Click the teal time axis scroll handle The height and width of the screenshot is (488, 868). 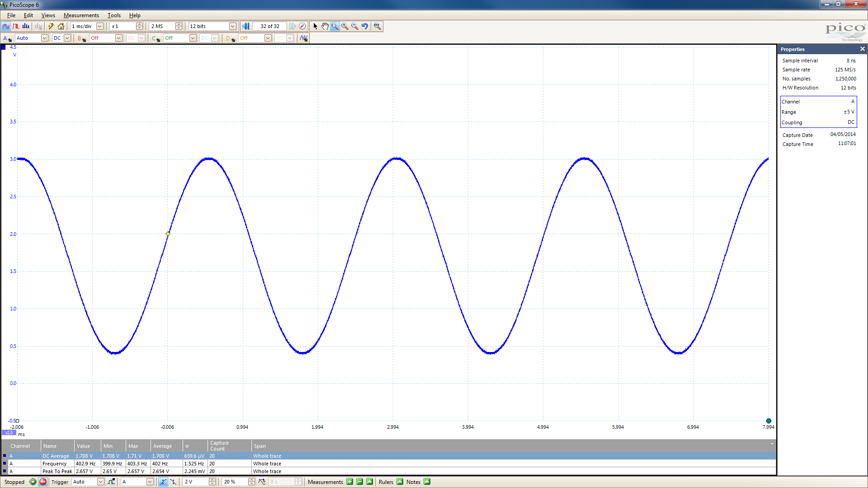tap(769, 421)
